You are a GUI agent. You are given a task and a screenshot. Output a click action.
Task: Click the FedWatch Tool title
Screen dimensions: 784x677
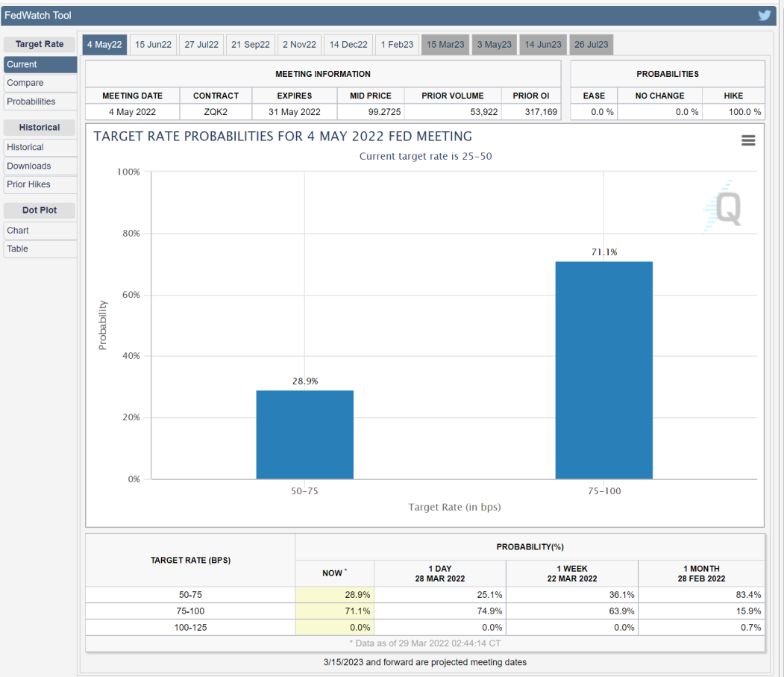[x=38, y=16]
